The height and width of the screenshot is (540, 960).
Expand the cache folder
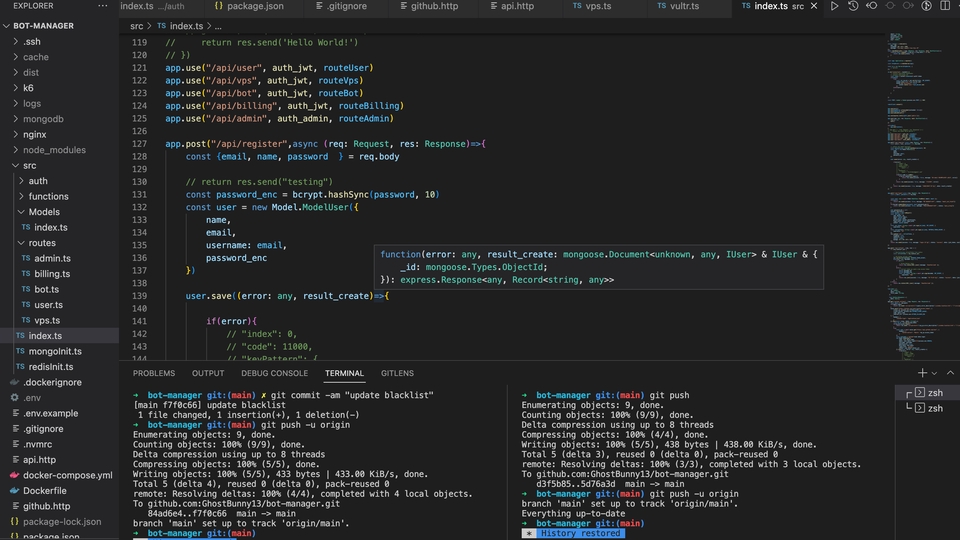coord(15,57)
